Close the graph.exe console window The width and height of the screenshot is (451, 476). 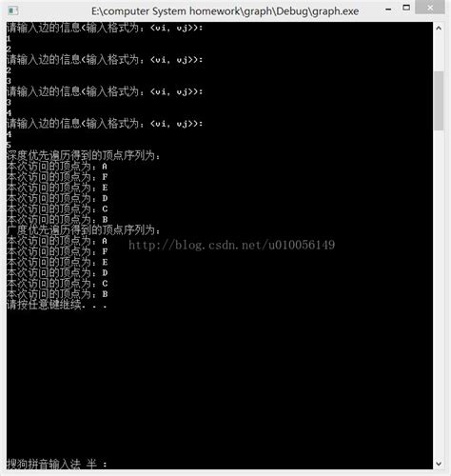(430, 8)
